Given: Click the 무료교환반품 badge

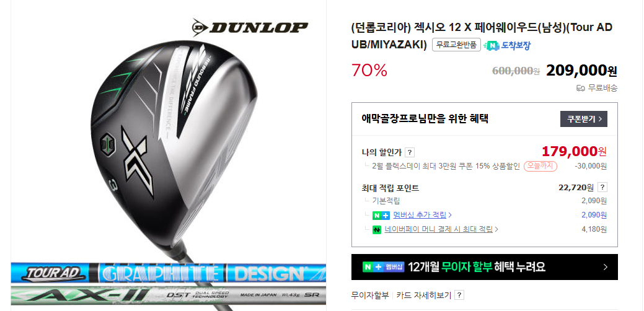Looking at the screenshot, I should tap(456, 45).
